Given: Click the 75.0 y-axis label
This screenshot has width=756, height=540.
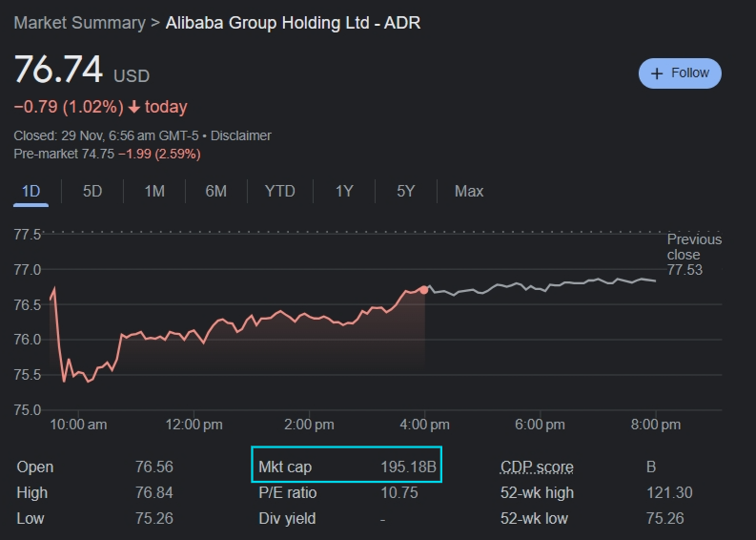Looking at the screenshot, I should pos(28,410).
